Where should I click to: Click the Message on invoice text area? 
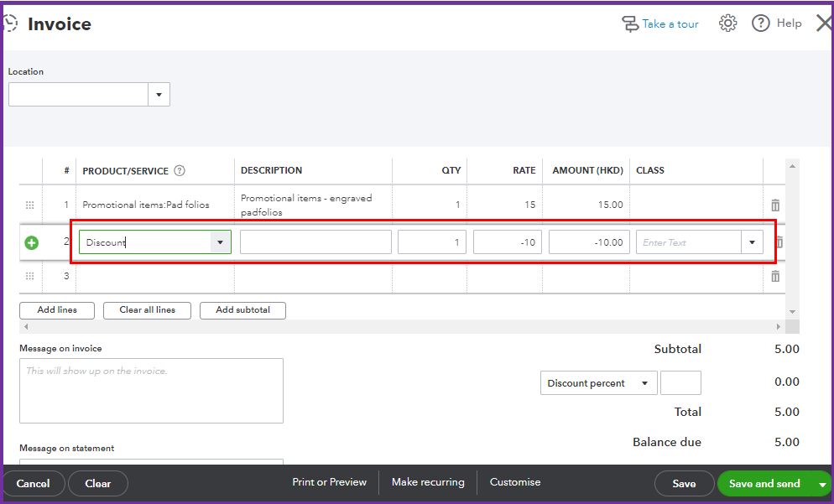151,391
